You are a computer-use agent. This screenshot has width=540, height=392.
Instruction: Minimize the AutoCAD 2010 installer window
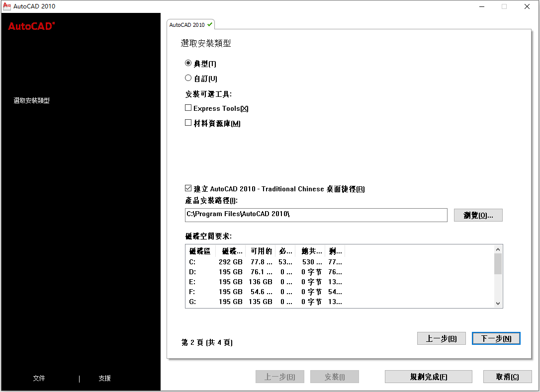(x=482, y=6)
